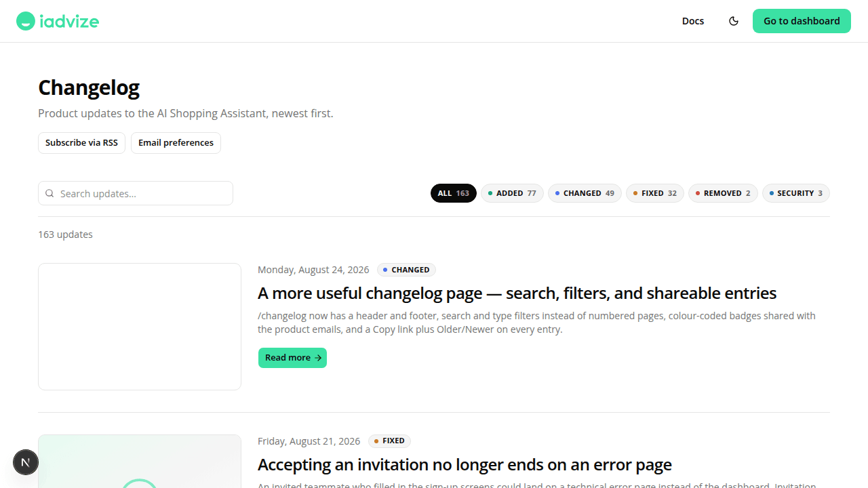Viewport: 868px width, 488px height.
Task: Open the invitation error page fix entry
Action: pos(465,465)
